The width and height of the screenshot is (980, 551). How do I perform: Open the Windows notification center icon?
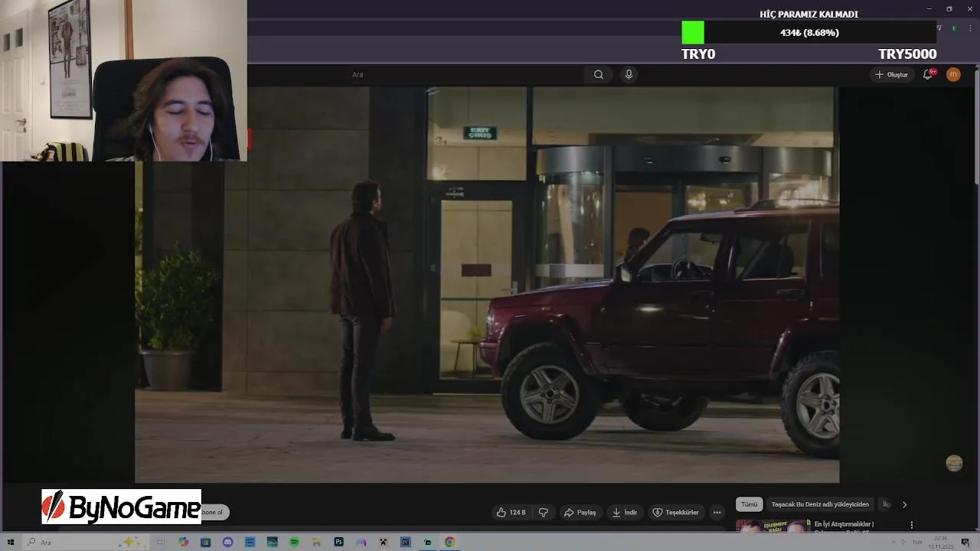[965, 542]
